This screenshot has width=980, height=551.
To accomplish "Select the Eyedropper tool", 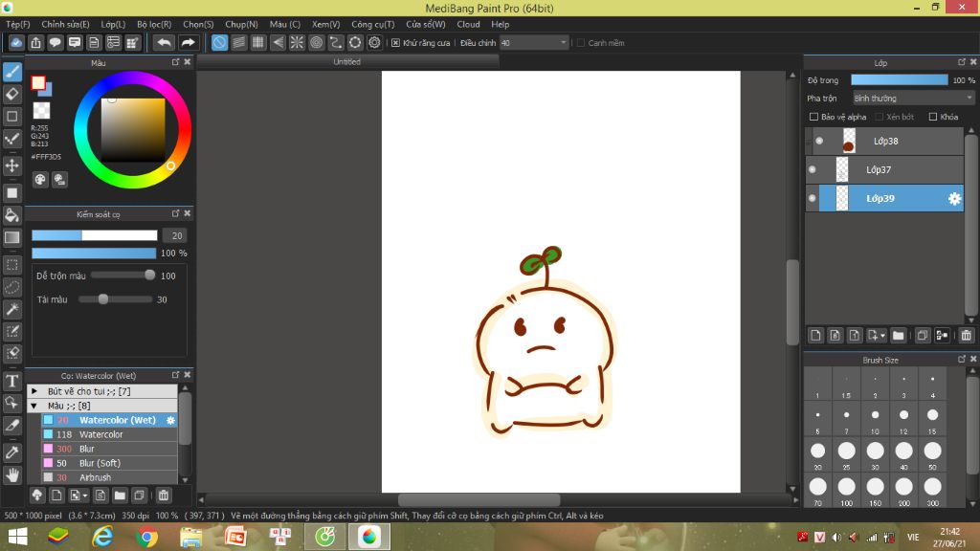I will (x=11, y=452).
